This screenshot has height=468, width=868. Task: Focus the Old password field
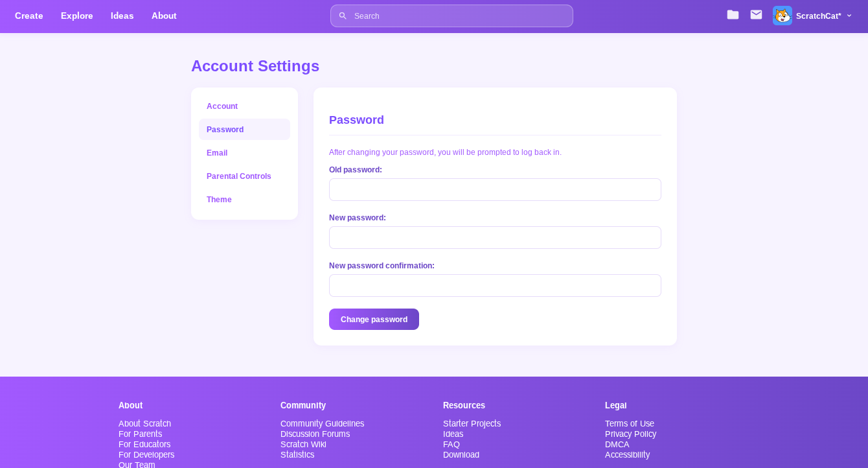[495, 190]
